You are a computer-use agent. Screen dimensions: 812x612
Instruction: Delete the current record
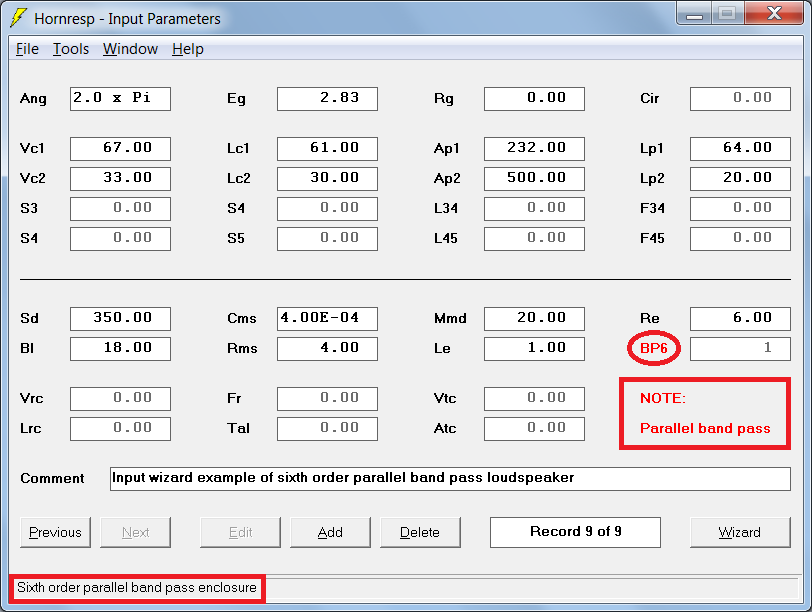pos(420,532)
